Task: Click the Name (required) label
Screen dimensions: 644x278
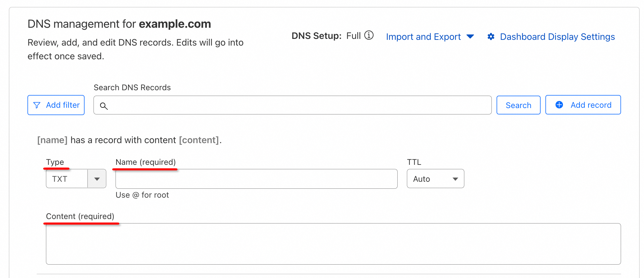Action: tap(146, 162)
